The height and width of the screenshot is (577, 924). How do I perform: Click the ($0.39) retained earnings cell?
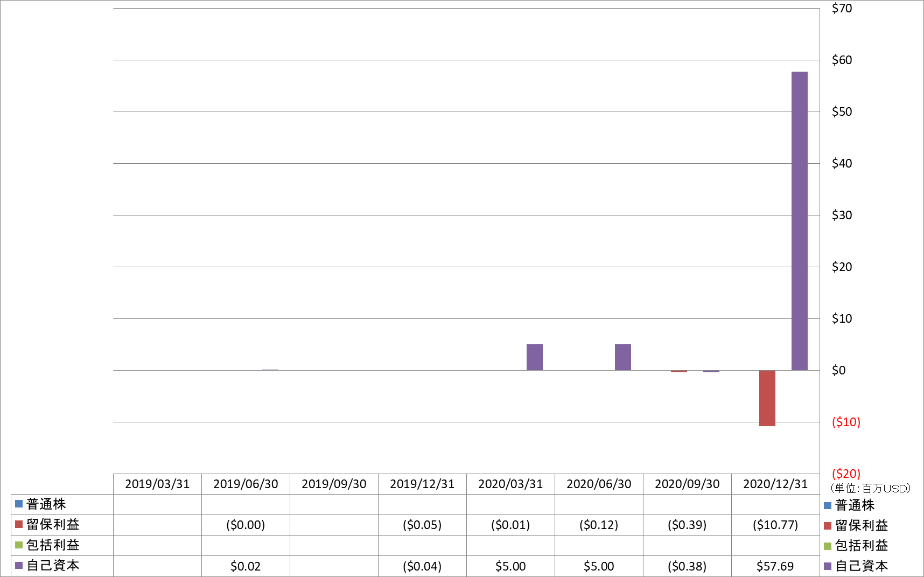[x=687, y=525]
